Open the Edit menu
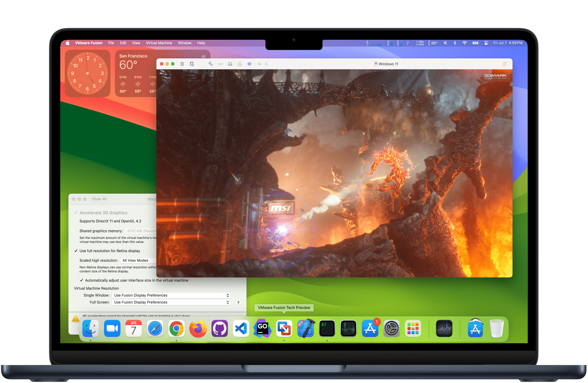This screenshot has width=588, height=383. [x=123, y=43]
